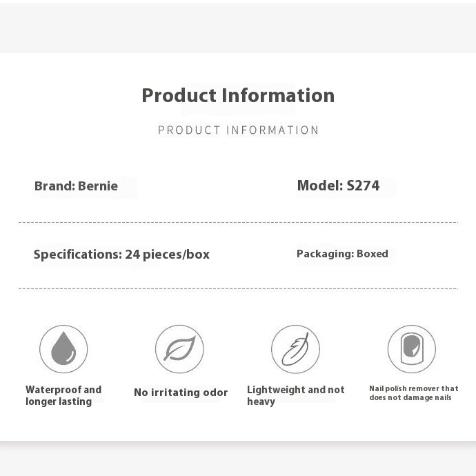This screenshot has height=476, width=476.
Task: Click the word 'Bernie' in brand line
Action: click(x=98, y=186)
